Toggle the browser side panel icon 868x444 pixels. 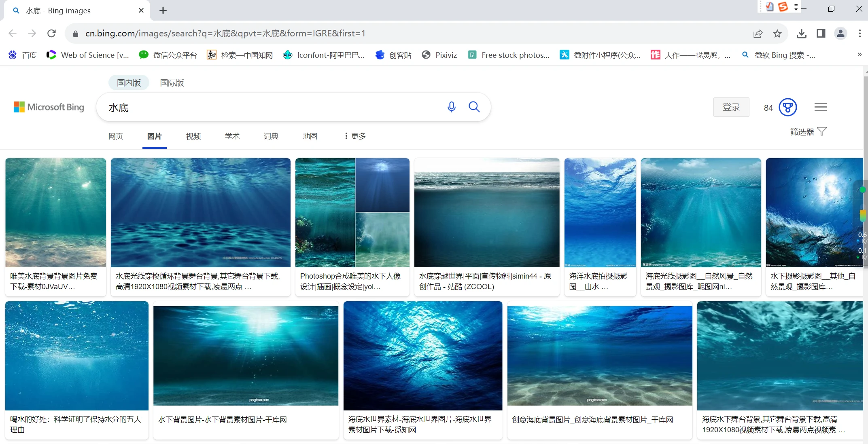[821, 34]
